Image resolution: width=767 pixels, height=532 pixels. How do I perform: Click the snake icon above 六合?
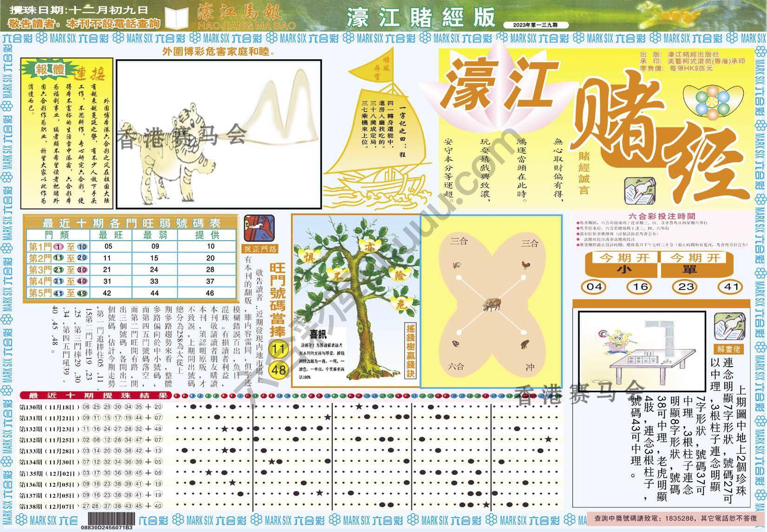pyautogui.click(x=456, y=344)
